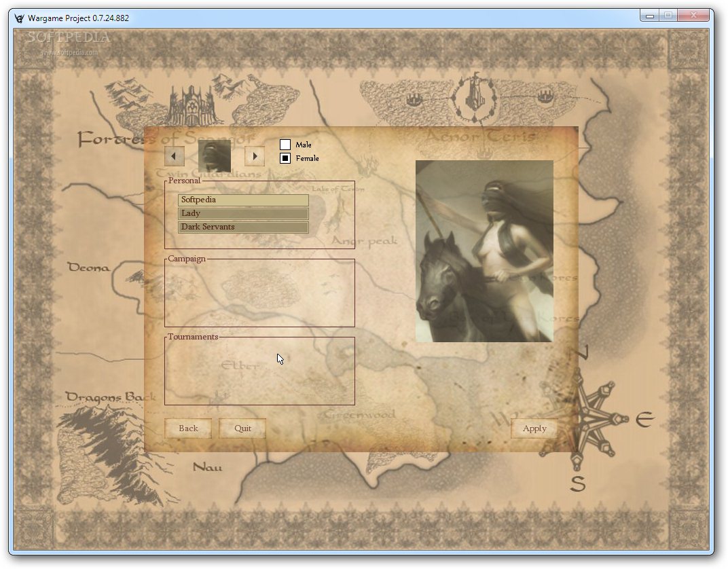728x569 pixels.
Task: Confirm the character with Apply
Action: pyautogui.click(x=534, y=428)
